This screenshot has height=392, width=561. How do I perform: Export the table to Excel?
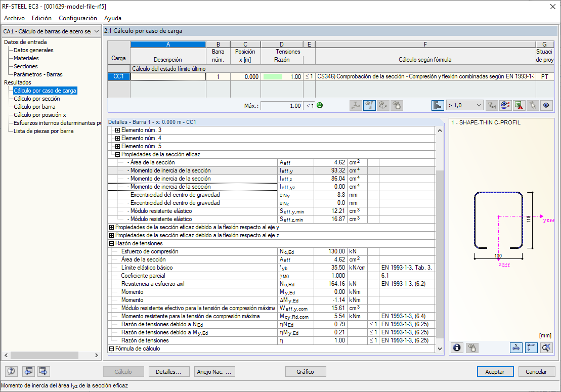click(519, 106)
